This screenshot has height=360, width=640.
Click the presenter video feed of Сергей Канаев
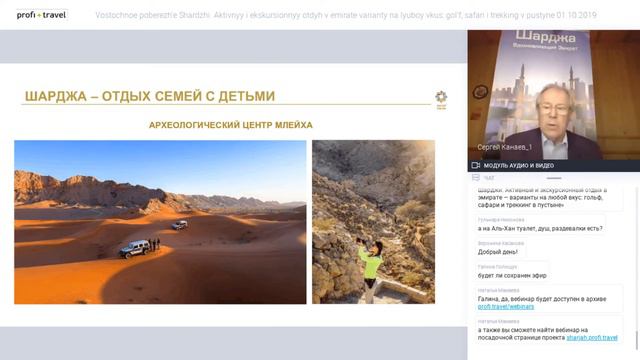point(553,95)
